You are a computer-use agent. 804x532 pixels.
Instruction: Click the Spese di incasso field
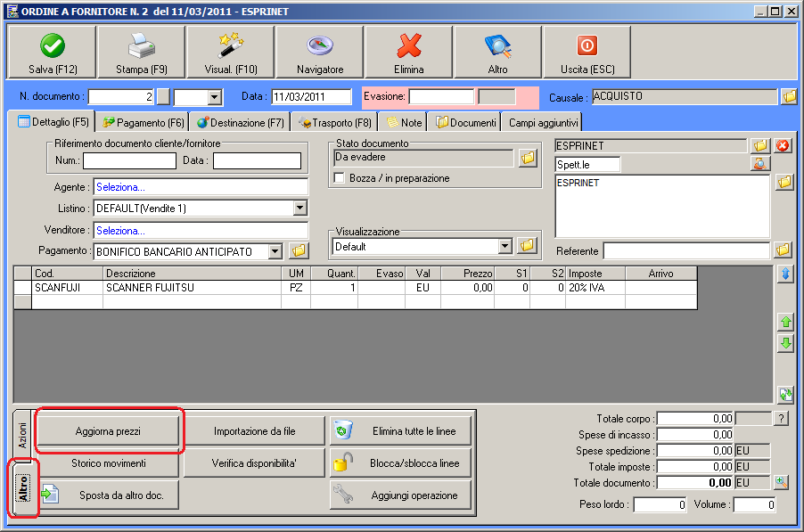[696, 435]
